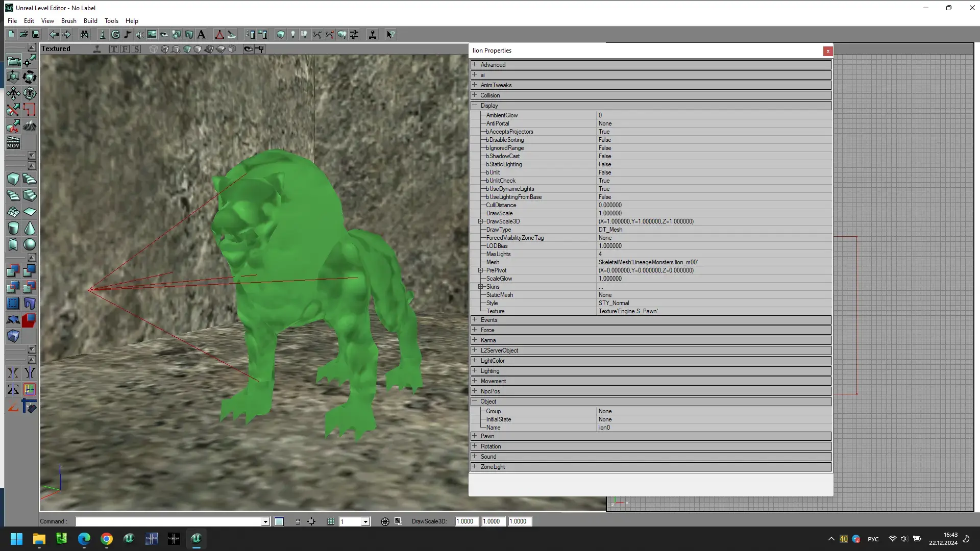
Task: Open the Group browser G icon
Action: 115,34
